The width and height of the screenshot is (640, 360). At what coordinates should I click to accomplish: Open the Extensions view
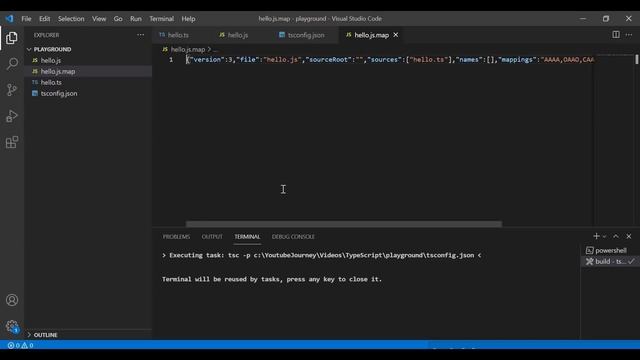click(12, 142)
